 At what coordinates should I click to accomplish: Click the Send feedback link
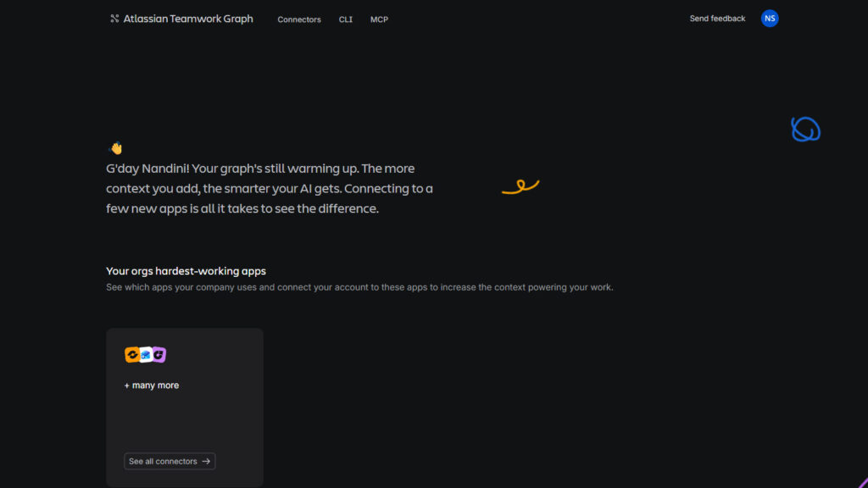717,19
